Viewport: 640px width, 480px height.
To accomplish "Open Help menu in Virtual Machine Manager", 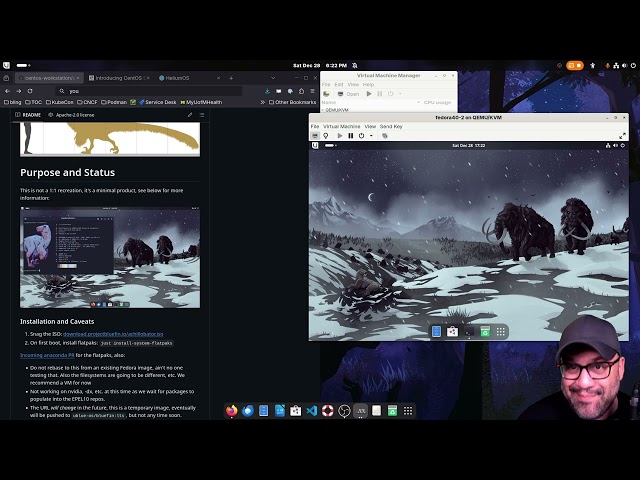I will point(369,84).
